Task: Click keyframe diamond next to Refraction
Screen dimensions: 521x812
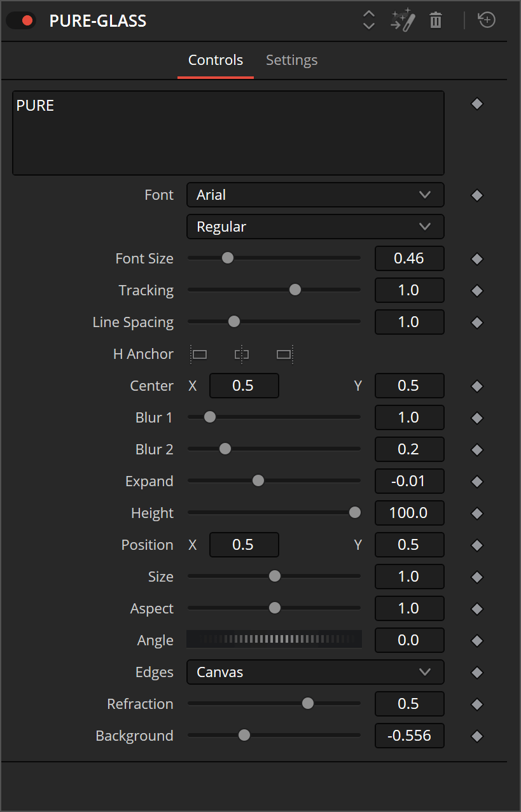Action: (x=477, y=704)
